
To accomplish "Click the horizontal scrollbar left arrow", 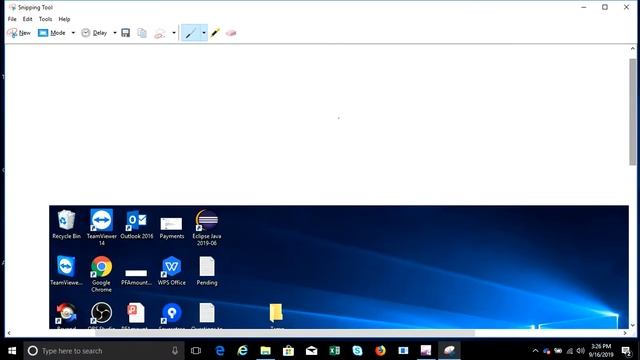I will (9, 333).
